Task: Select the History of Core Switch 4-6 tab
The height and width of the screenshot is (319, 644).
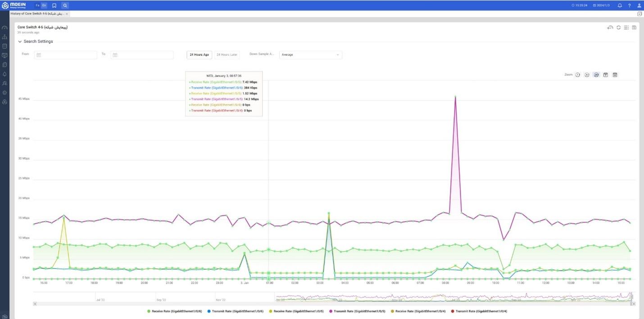Action: 37,14
